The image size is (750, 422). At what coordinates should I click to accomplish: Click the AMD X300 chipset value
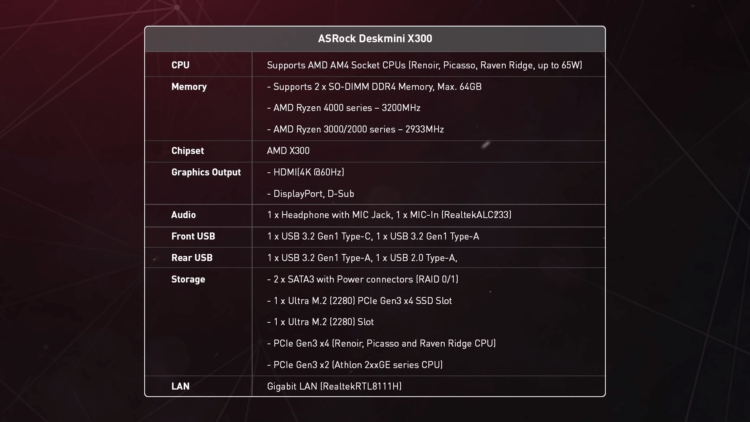click(288, 151)
